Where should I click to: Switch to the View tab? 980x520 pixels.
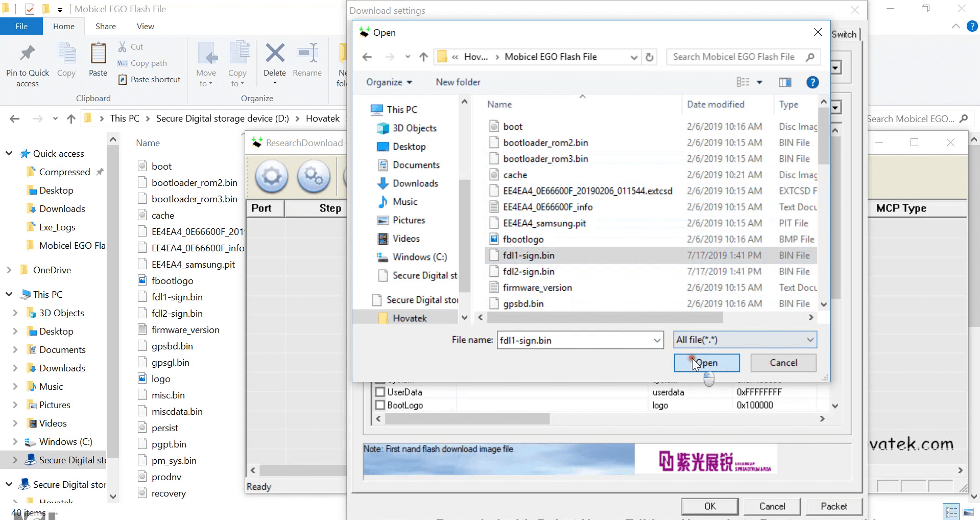click(x=145, y=26)
